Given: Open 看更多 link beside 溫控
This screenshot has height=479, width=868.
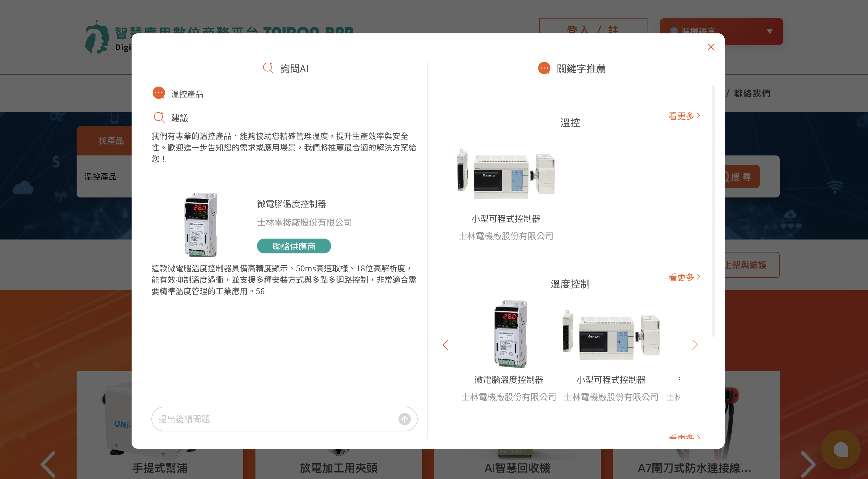Looking at the screenshot, I should coord(684,116).
